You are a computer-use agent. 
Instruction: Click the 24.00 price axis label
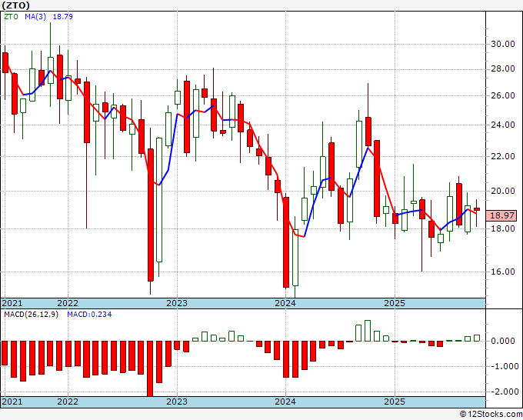502,125
